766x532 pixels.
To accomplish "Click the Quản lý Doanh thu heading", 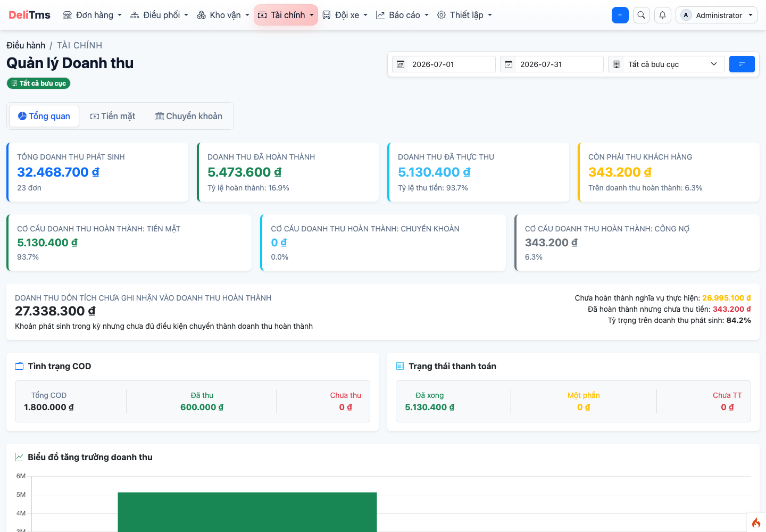I will tap(70, 63).
